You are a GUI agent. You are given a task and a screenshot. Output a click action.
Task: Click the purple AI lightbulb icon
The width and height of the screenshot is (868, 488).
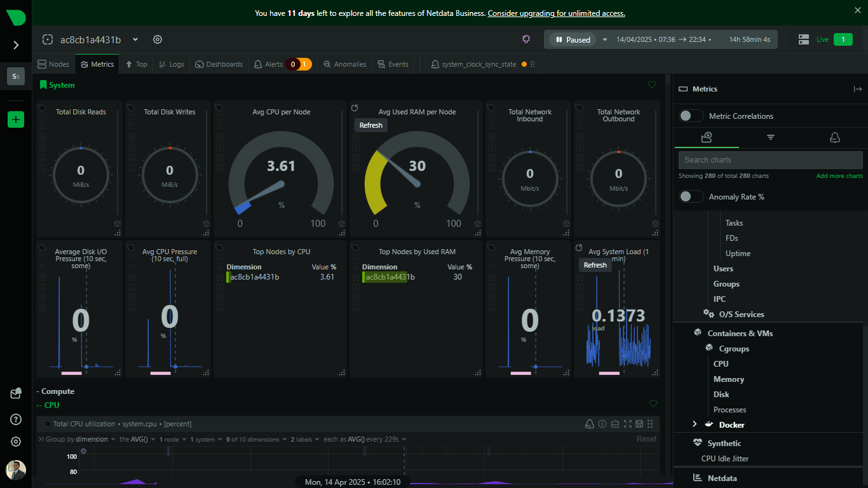click(x=526, y=39)
